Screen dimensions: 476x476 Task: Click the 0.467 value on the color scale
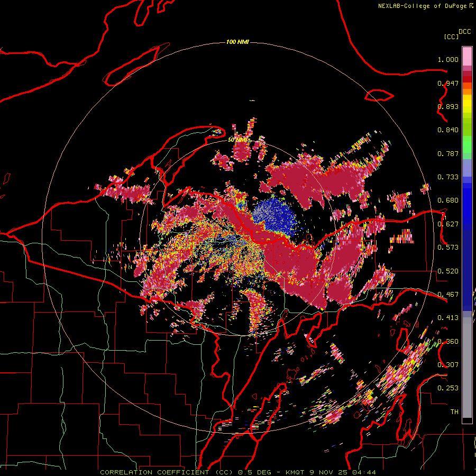pyautogui.click(x=448, y=295)
